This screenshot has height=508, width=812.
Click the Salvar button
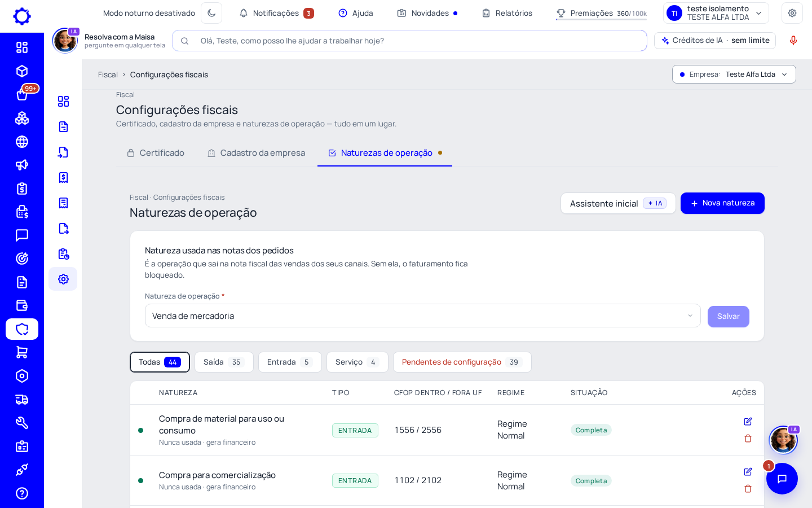pos(728,317)
